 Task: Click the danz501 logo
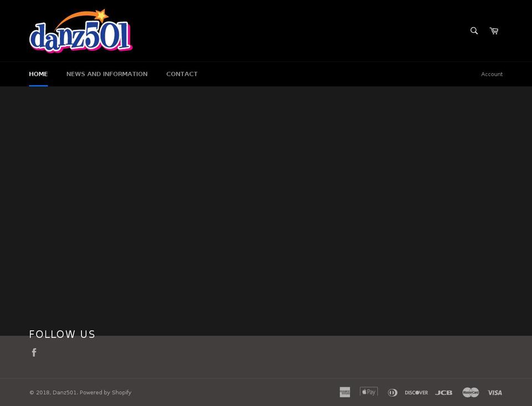[x=81, y=31]
